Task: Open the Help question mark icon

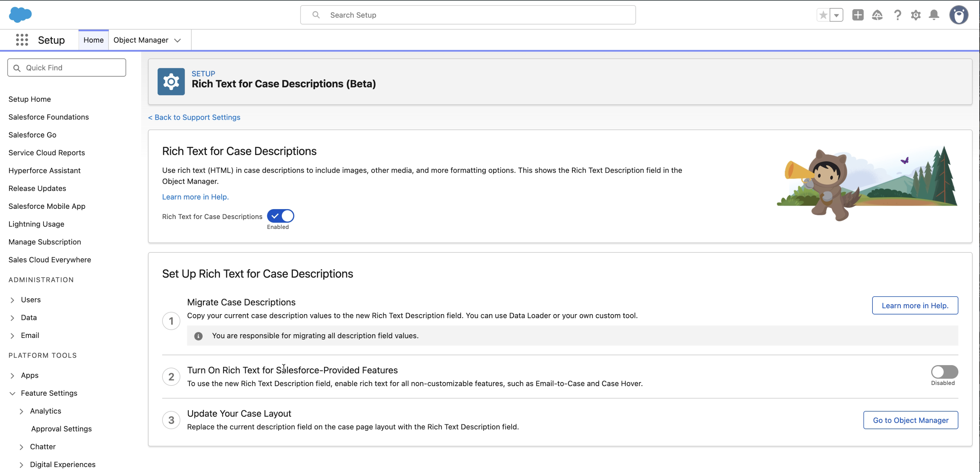Action: 898,15
